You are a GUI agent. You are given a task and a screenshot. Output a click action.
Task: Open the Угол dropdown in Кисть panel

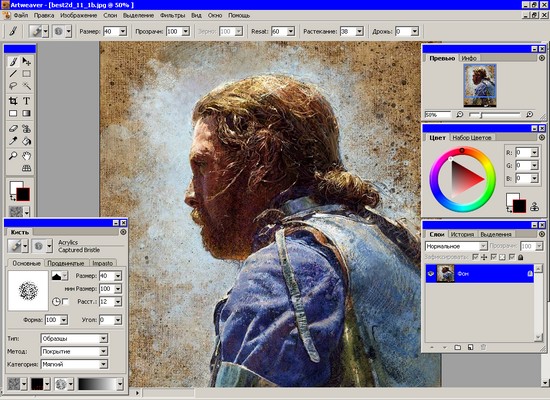click(x=118, y=320)
